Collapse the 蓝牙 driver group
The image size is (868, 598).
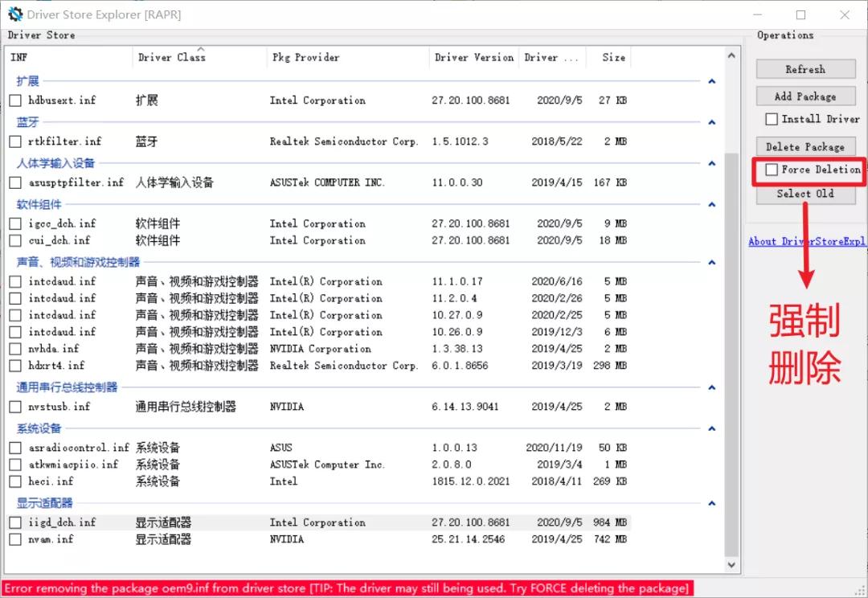tap(711, 121)
